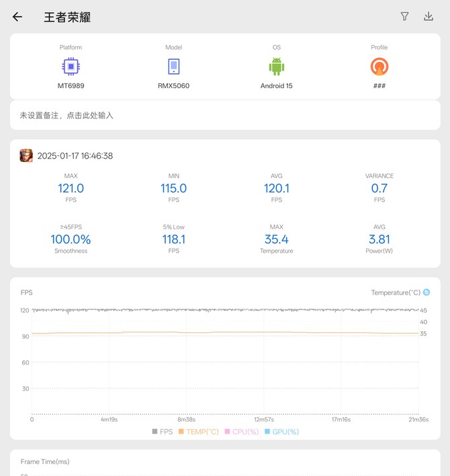Tap the orange Profile icon
Screen dimensions: 450x476
379,66
